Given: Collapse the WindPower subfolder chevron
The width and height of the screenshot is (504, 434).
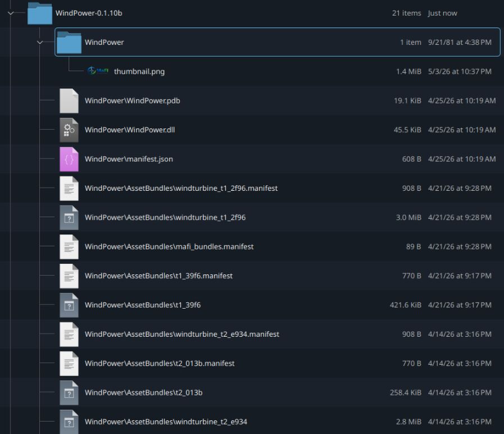Looking at the screenshot, I should [40, 43].
